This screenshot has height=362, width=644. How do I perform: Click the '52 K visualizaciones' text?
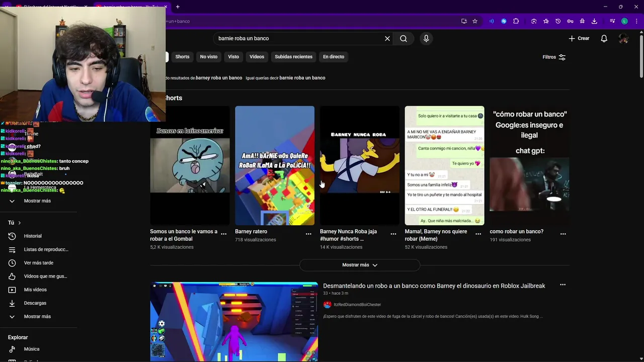click(426, 247)
